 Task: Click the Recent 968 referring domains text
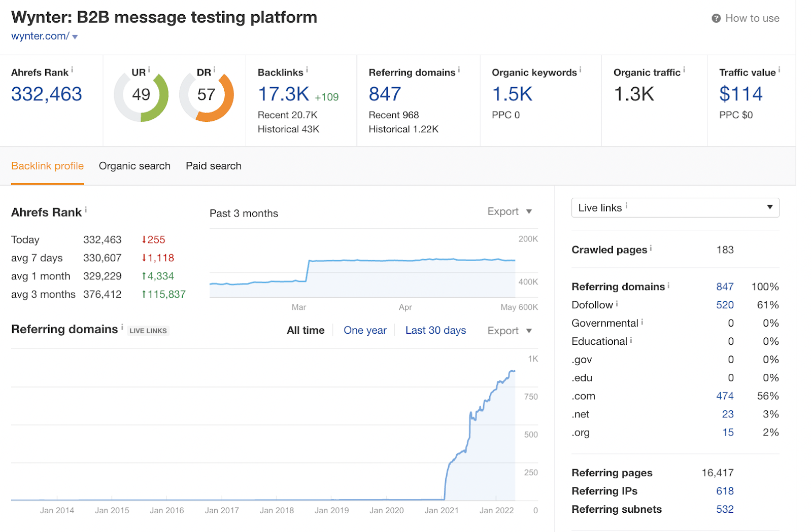pyautogui.click(x=394, y=115)
